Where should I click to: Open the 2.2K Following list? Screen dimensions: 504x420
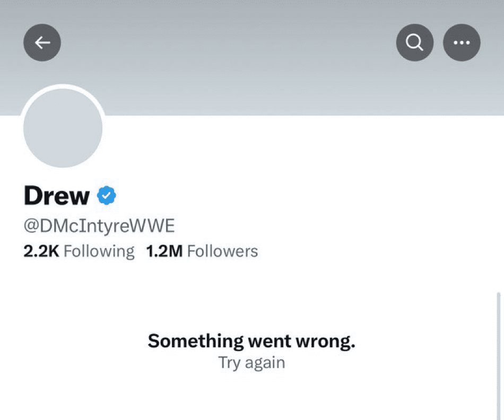click(x=79, y=250)
